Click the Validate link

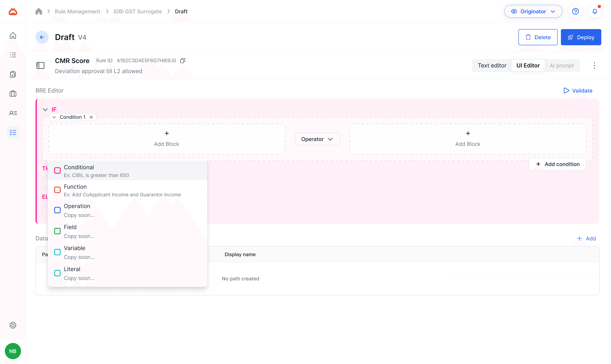[578, 90]
